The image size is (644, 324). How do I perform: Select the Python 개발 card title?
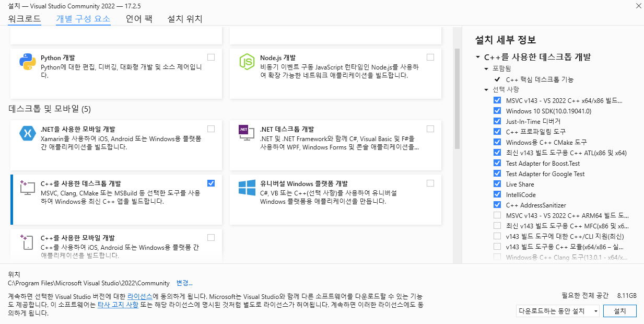tap(57, 57)
